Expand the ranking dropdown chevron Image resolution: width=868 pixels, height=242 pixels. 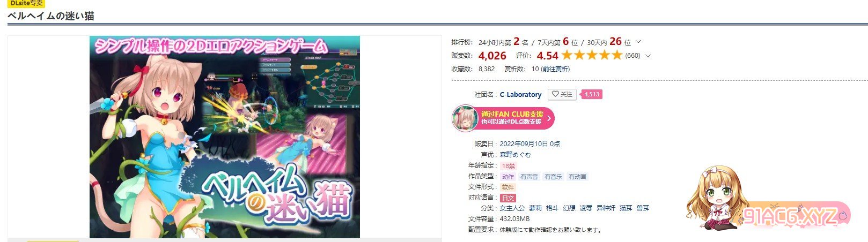click(638, 42)
